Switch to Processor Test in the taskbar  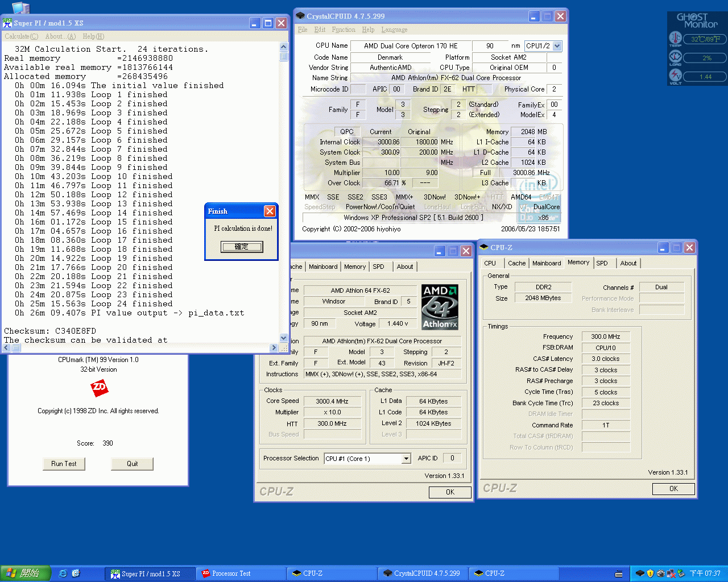click(x=241, y=573)
